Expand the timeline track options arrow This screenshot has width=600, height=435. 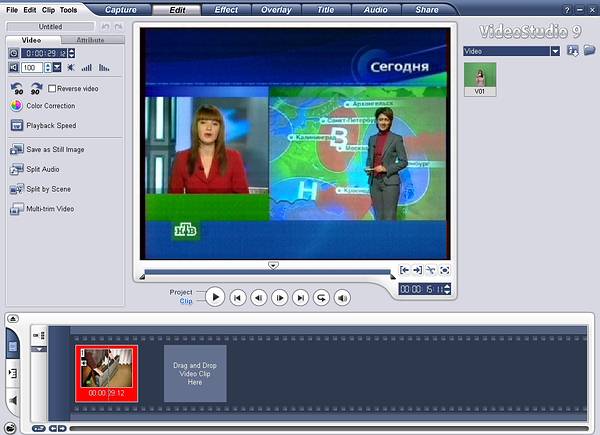(x=39, y=349)
